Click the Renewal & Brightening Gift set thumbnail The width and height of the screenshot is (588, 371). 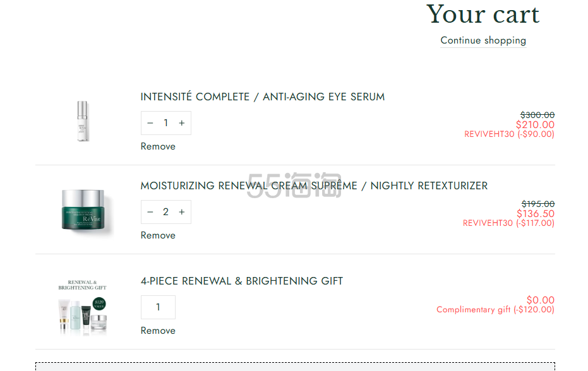pos(83,307)
